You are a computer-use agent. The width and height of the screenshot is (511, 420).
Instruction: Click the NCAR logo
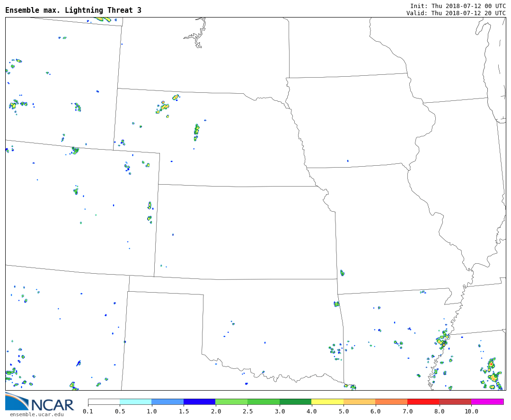(x=39, y=402)
